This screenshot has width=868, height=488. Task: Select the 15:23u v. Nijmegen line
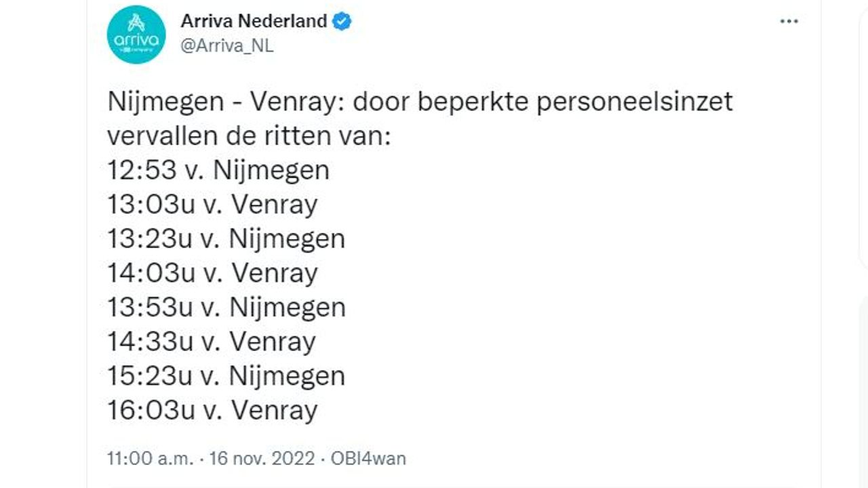[x=226, y=375]
